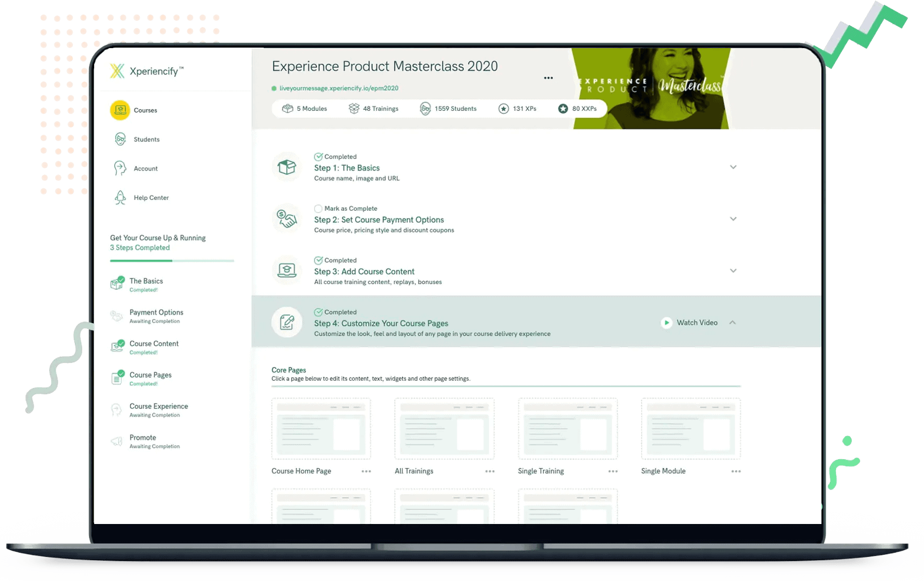Open Step 2: Set Course Payment Options title
924x581 pixels.
tap(379, 220)
